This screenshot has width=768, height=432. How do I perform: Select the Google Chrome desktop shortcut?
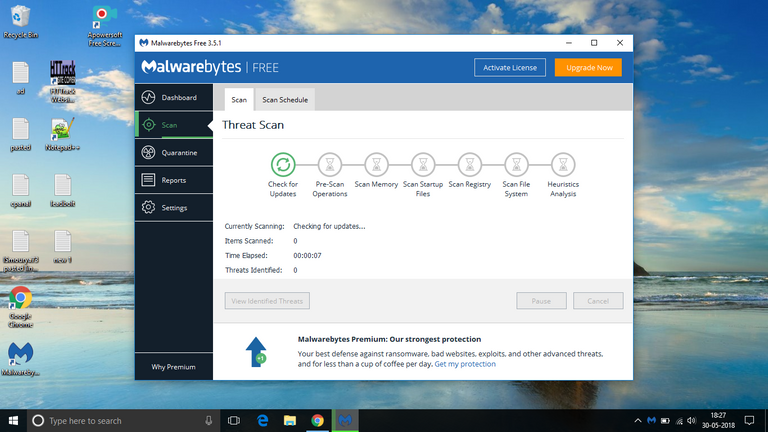[x=20, y=307]
